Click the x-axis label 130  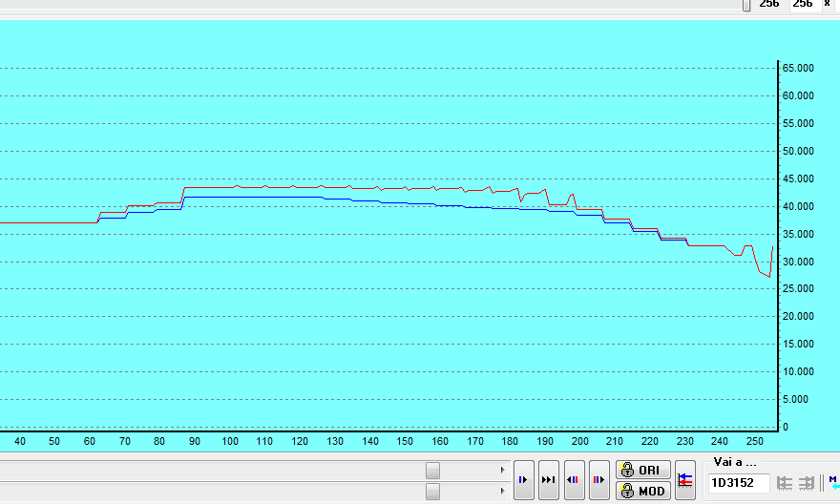click(335, 442)
